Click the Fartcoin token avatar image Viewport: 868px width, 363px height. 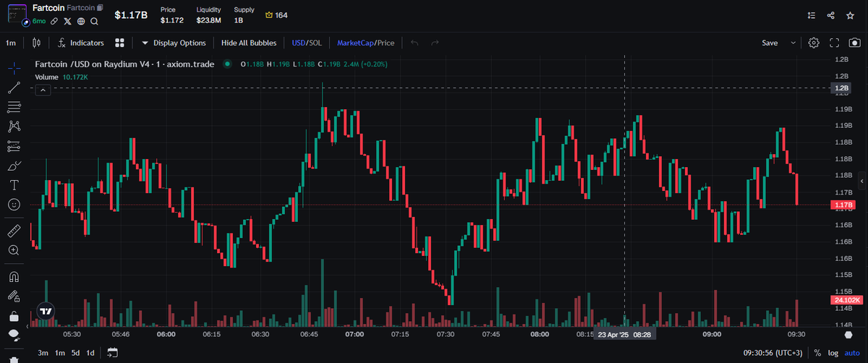point(16,14)
